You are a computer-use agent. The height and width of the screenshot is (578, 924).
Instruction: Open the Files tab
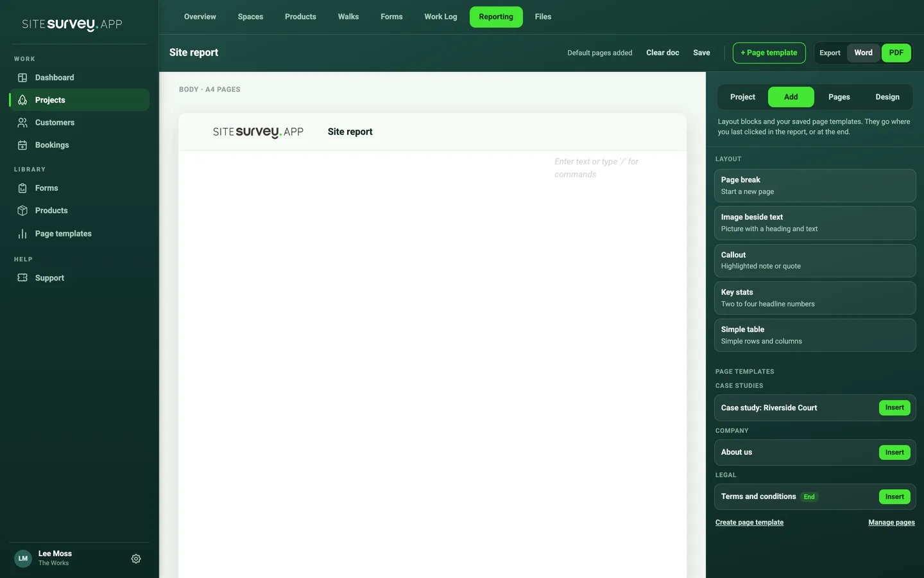543,17
